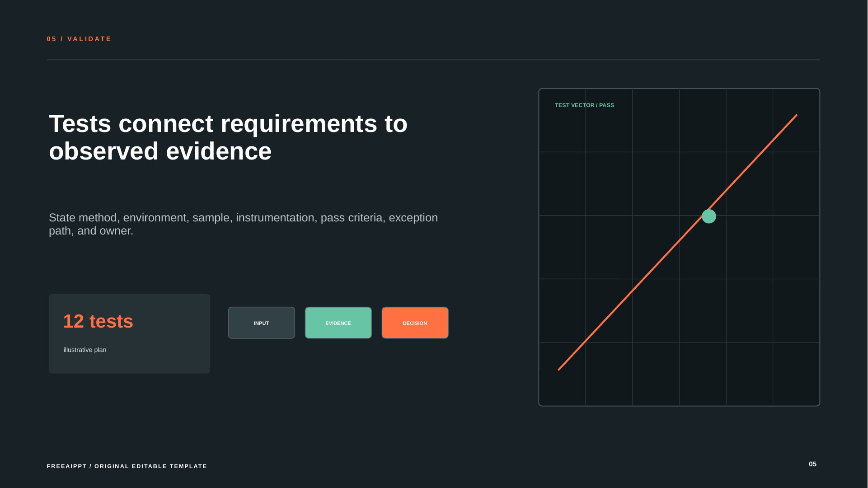Click the '05 / VALIDATE' section label
Image resolution: width=868 pixels, height=488 pixels.
(79, 39)
